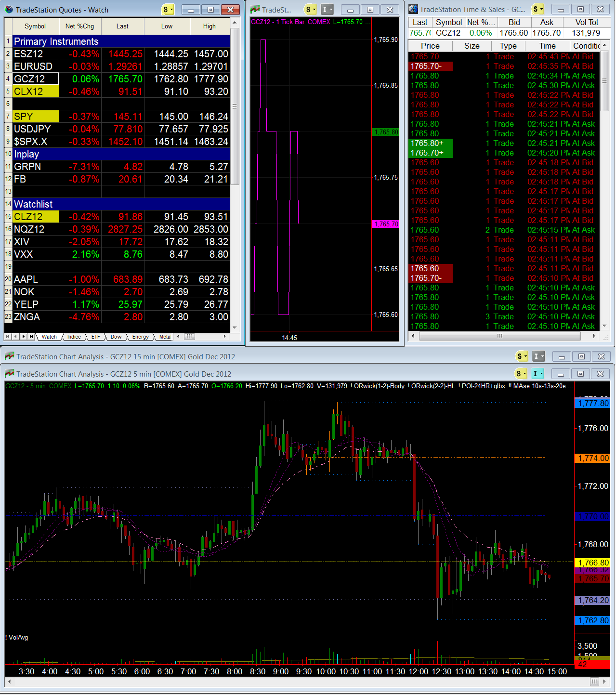Click 5 min chart bottom scroll left arrow
This screenshot has width=616, height=695.
point(9,682)
